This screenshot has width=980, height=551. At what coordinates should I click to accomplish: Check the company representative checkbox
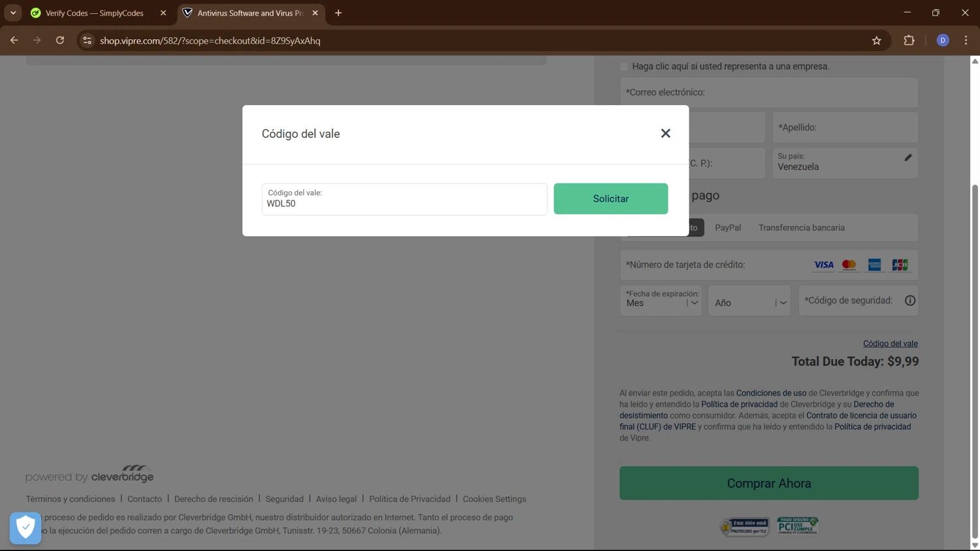pos(624,67)
